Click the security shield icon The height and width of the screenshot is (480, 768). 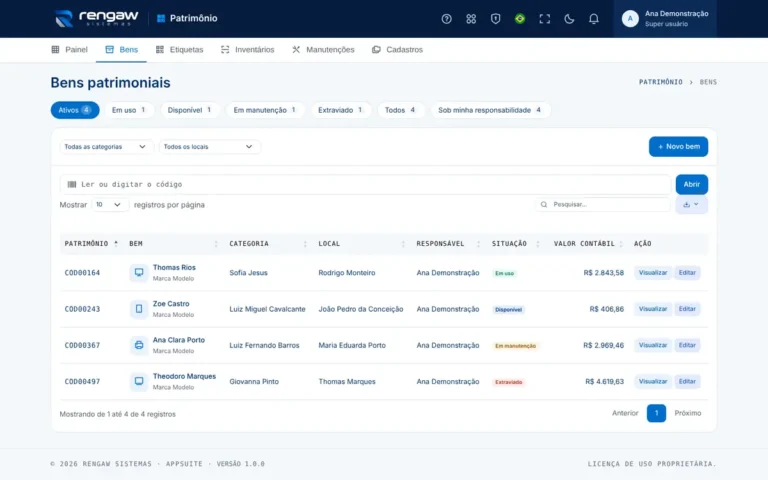[x=495, y=19]
